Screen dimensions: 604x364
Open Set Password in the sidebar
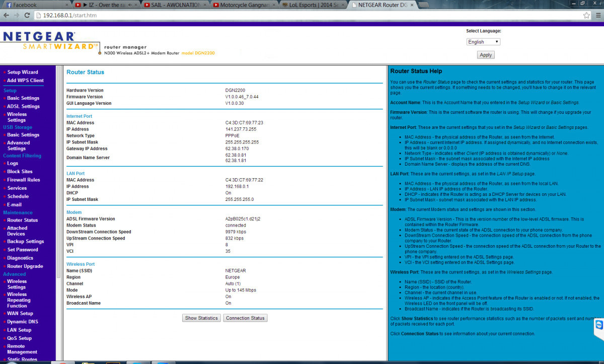click(x=23, y=250)
